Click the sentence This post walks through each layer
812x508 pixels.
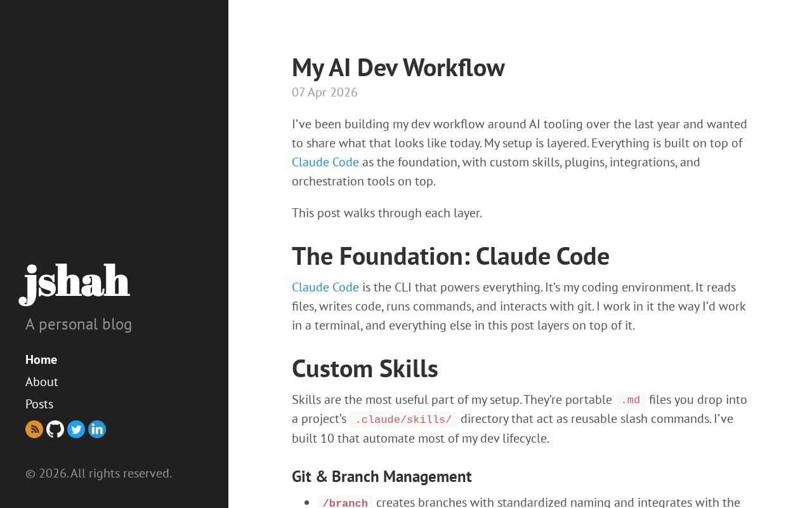(387, 213)
